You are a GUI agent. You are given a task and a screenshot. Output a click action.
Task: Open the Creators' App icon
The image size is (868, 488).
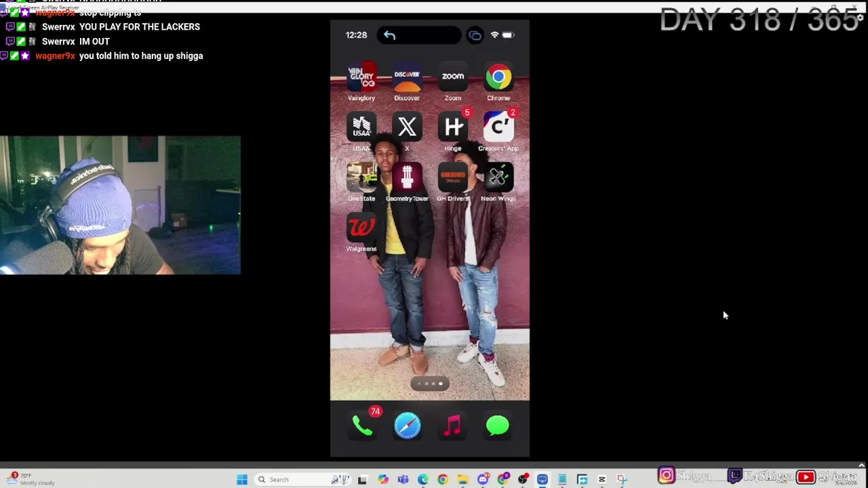(498, 128)
